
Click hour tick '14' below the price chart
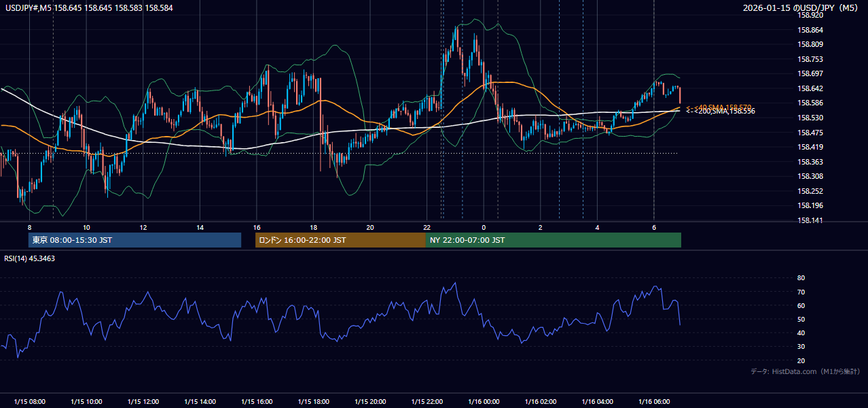[x=200, y=227]
